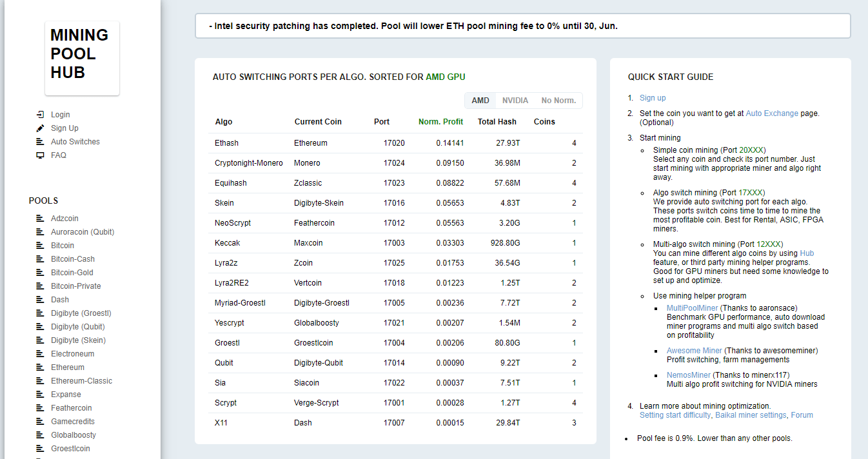
Task: Click port 17016 in the Skein row
Action: [x=394, y=203]
